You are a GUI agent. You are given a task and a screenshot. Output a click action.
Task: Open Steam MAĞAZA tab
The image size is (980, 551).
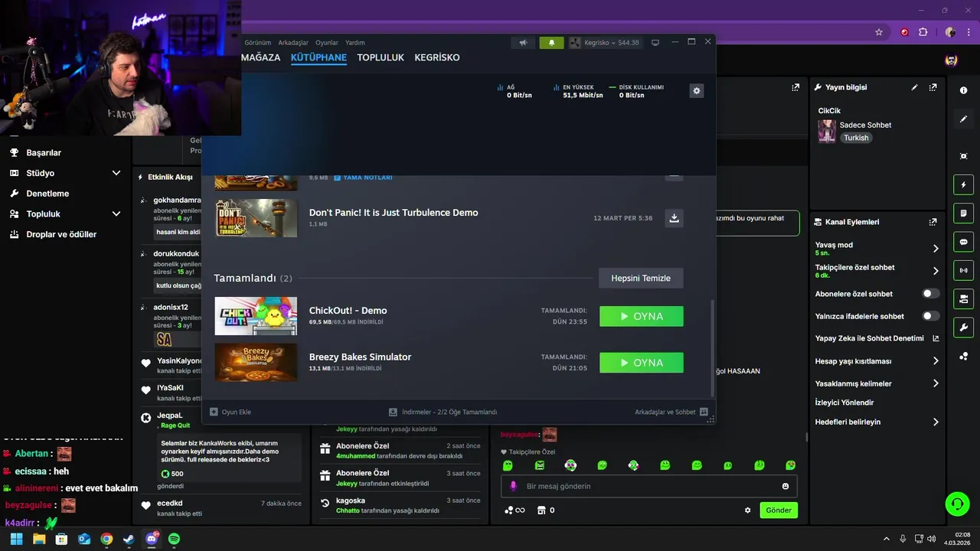[261, 57]
